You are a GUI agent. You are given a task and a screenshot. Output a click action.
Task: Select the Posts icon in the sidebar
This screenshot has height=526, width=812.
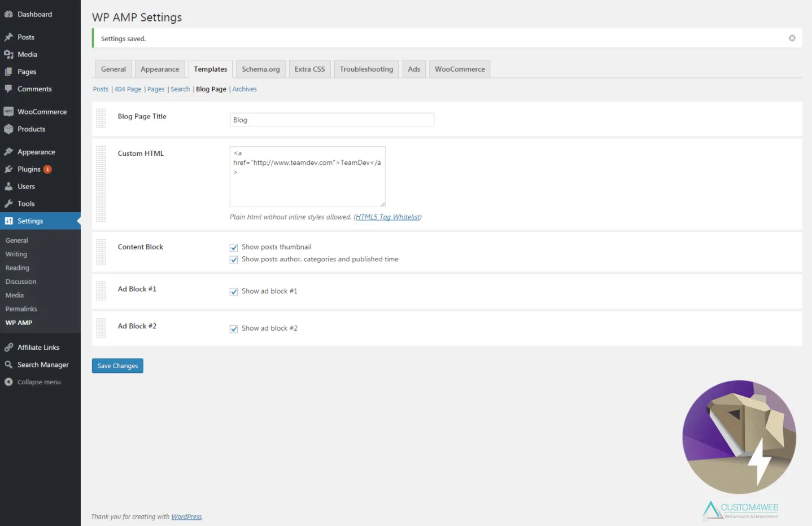coord(9,36)
